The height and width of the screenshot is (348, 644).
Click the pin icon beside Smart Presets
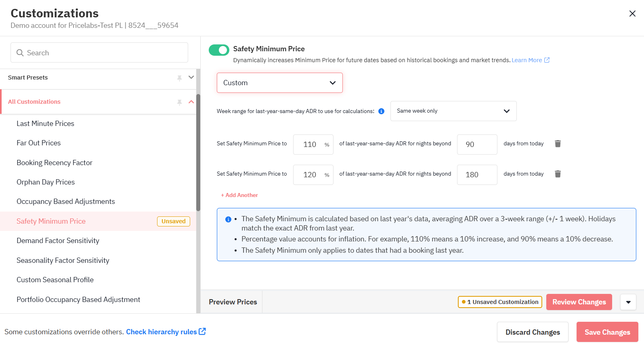point(179,78)
